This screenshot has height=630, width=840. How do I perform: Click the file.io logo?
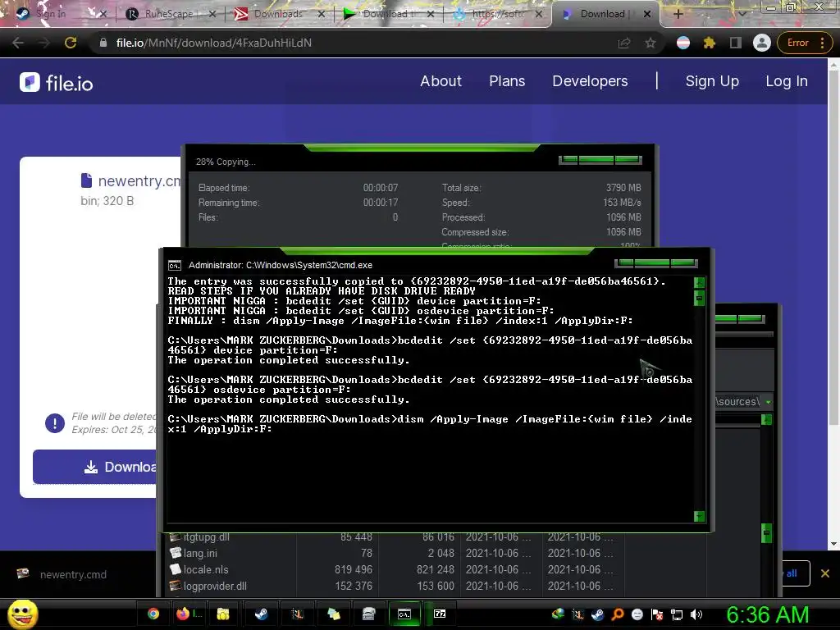(x=57, y=83)
